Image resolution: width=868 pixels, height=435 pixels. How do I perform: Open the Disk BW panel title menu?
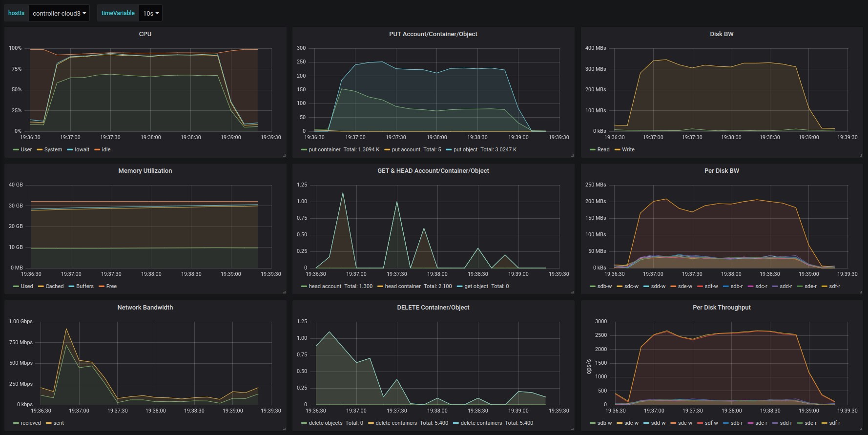tap(721, 34)
